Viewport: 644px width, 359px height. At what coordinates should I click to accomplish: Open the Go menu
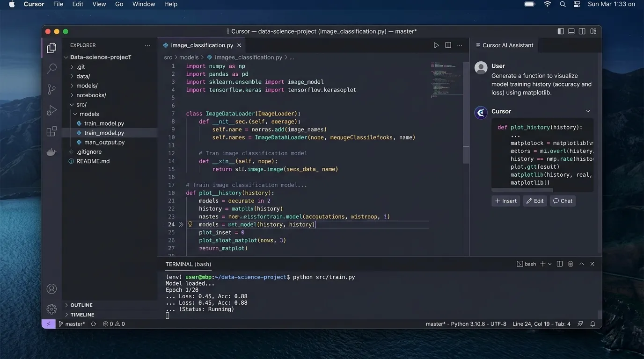point(119,4)
